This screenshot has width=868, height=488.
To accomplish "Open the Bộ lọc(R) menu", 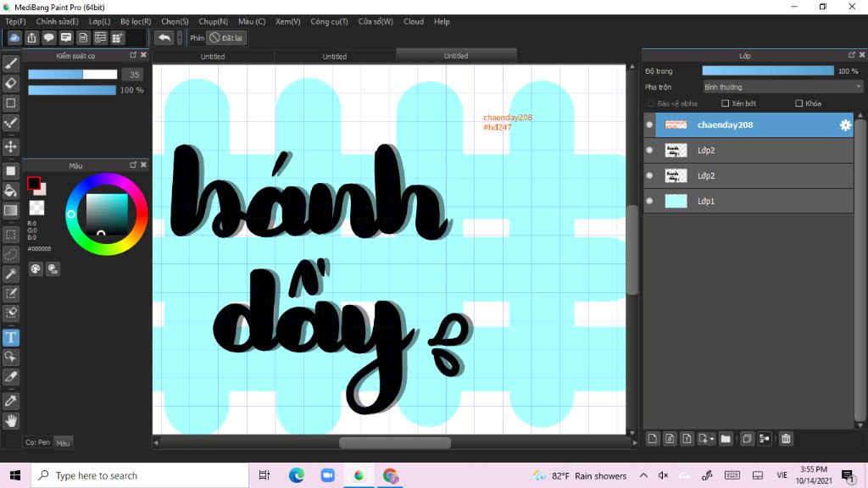I will 136,21.
